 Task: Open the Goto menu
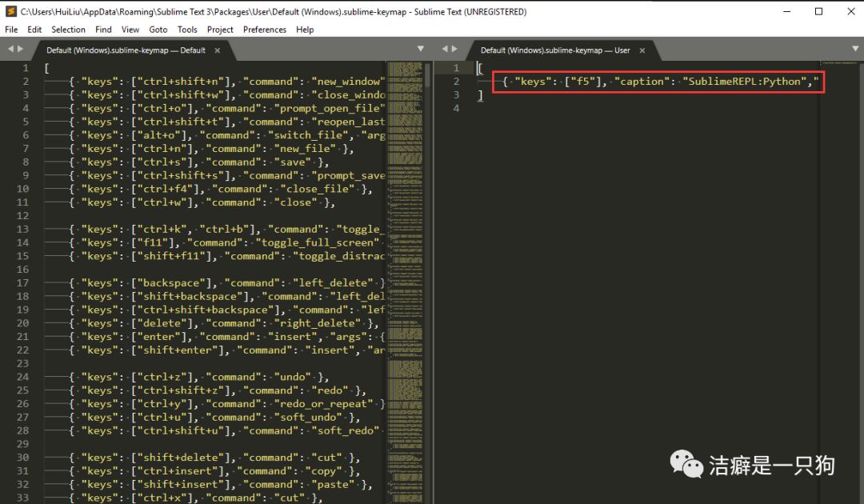pos(158,30)
